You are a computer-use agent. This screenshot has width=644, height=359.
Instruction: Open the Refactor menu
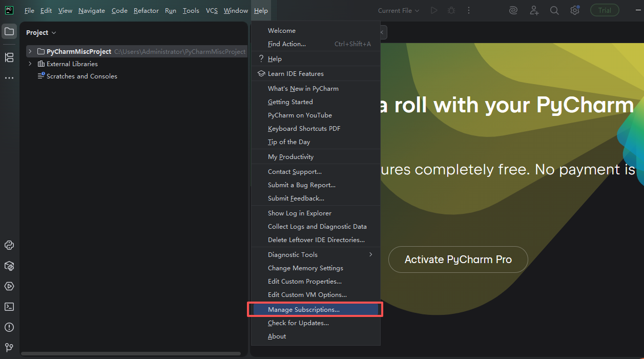[x=146, y=11]
